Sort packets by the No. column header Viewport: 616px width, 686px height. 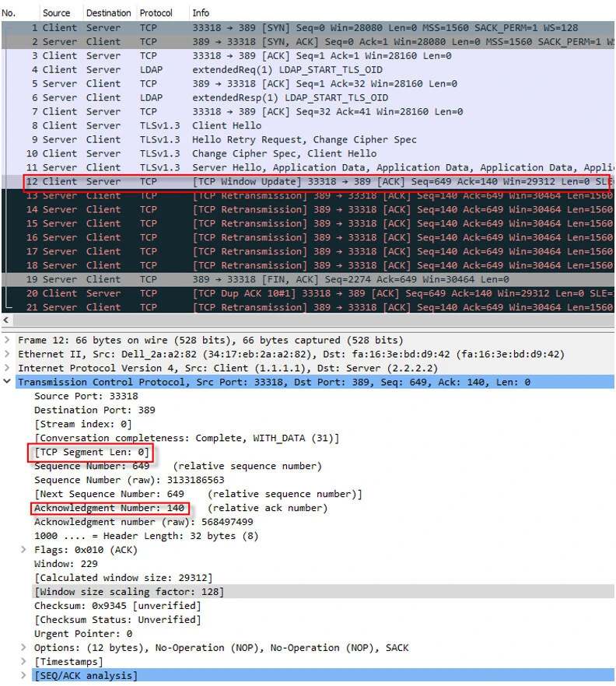(x=9, y=13)
